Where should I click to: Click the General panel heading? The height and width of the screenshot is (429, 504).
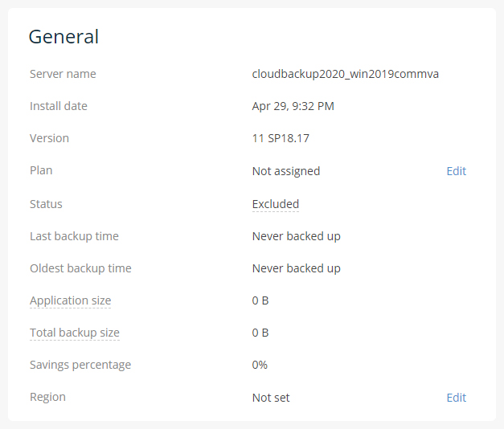[x=64, y=37]
